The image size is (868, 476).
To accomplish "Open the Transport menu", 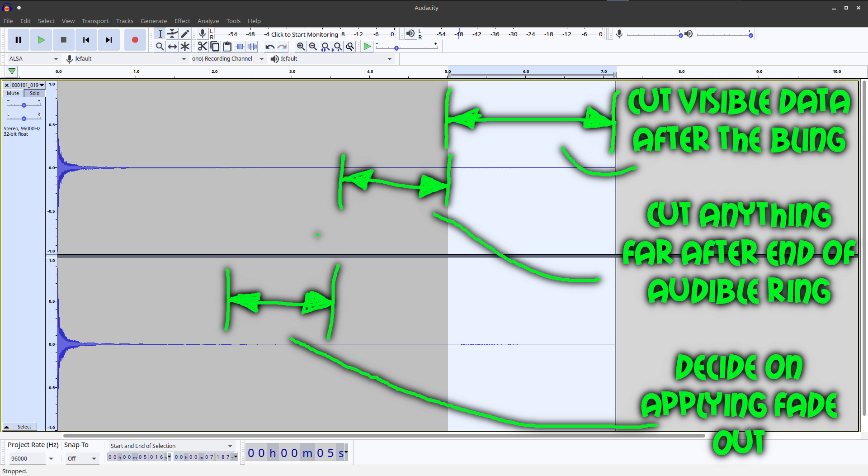I will [x=95, y=21].
